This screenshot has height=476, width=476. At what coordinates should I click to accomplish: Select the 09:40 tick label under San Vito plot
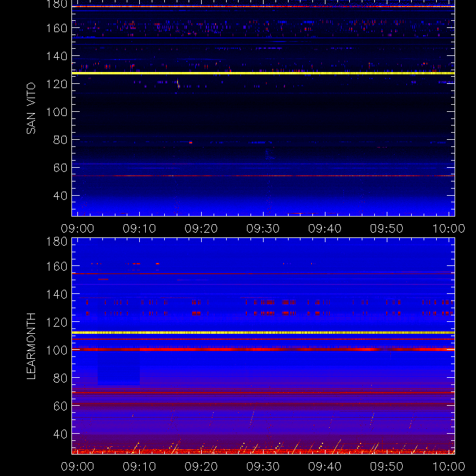pos(325,228)
